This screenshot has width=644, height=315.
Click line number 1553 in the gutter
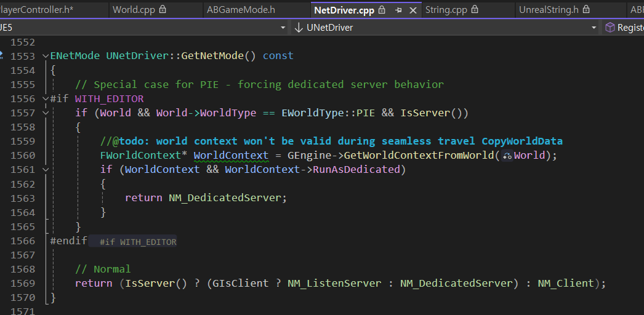[23, 55]
